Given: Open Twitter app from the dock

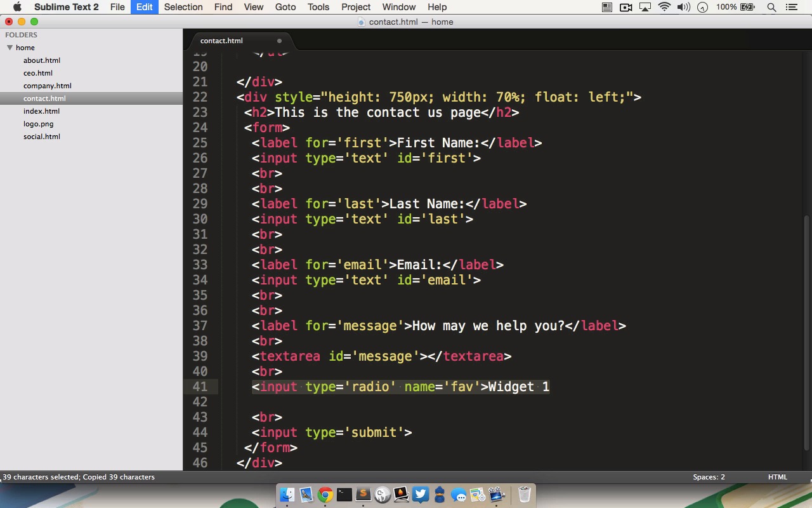Looking at the screenshot, I should point(421,495).
